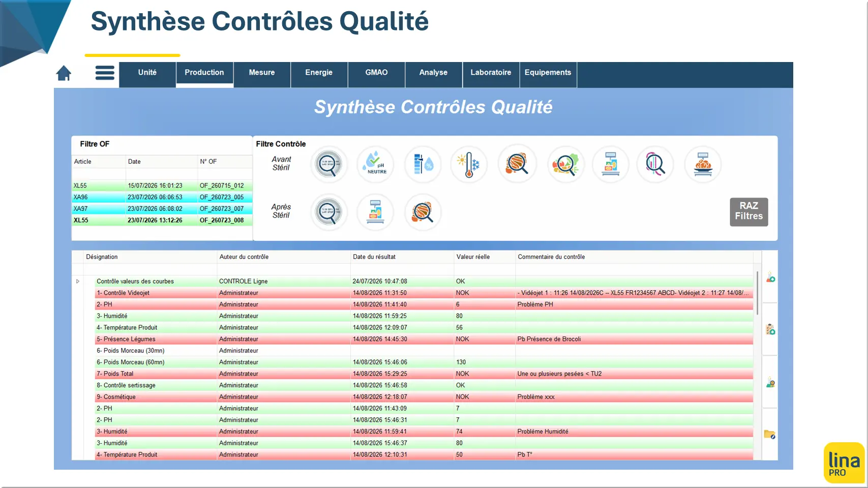The image size is (868, 488).
Task: Select the '1- Contrôle Videojet' row
Action: (424, 293)
